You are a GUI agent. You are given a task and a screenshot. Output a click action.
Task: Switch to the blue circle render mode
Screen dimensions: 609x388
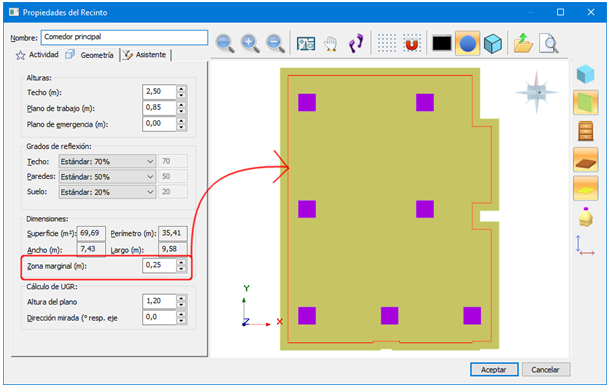pos(467,43)
